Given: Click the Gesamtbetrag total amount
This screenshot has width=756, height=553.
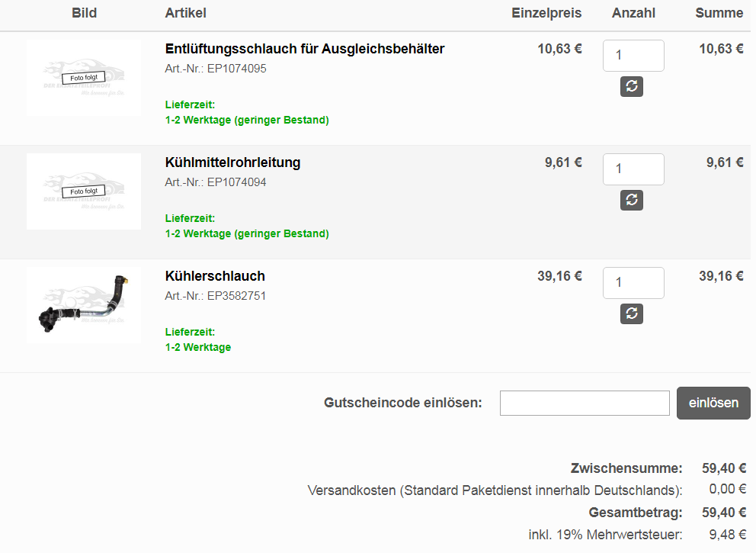Looking at the screenshot, I should click(x=724, y=513).
